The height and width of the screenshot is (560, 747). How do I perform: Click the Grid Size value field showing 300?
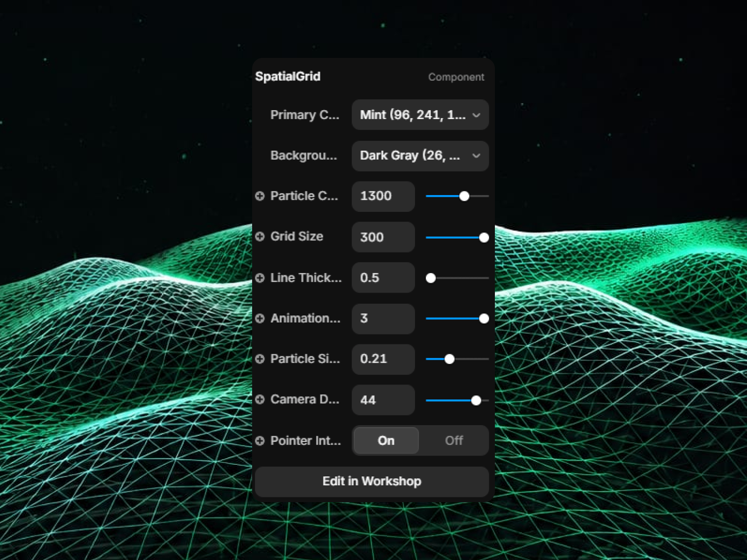383,237
